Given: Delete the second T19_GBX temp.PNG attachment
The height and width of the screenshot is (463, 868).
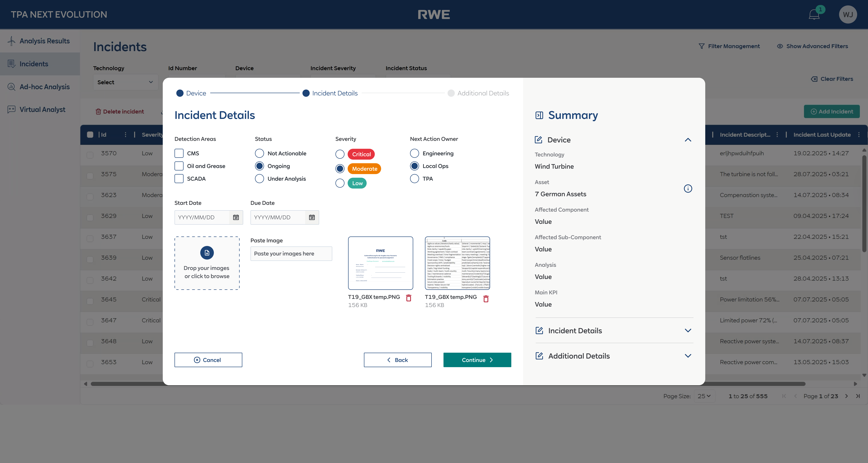Looking at the screenshot, I should click(486, 299).
